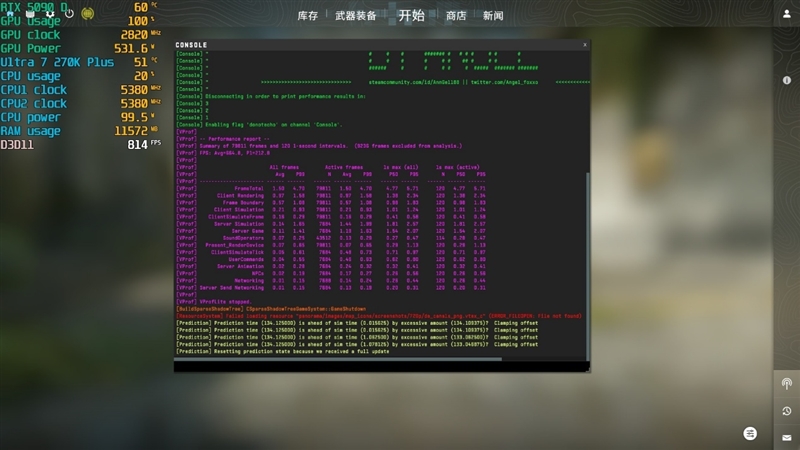Screen dimensions: 800x450
Task: Click the Server Simulation row label
Action: pos(239,224)
